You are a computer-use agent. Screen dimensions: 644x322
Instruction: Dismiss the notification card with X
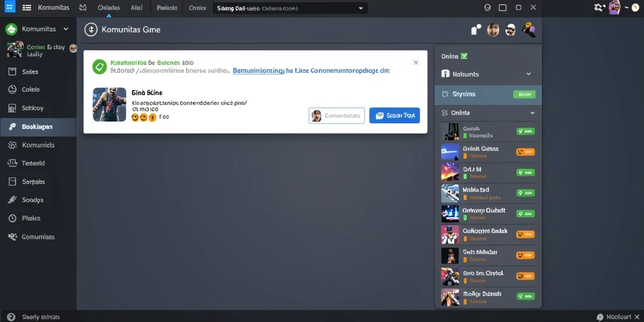[416, 62]
